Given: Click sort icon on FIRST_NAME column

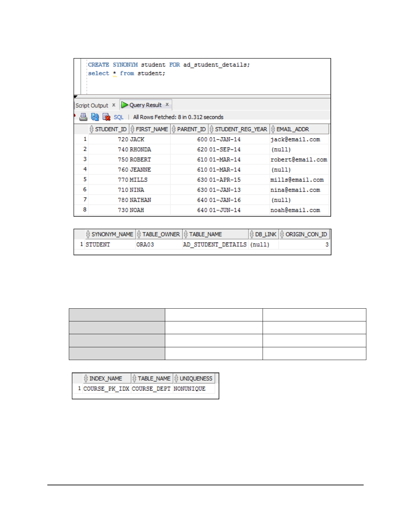Looking at the screenshot, I should point(132,129).
